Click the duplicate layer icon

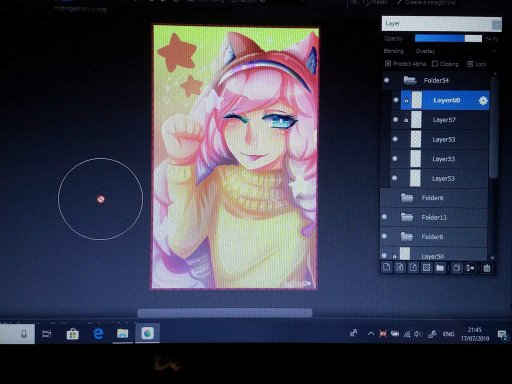[x=457, y=268]
